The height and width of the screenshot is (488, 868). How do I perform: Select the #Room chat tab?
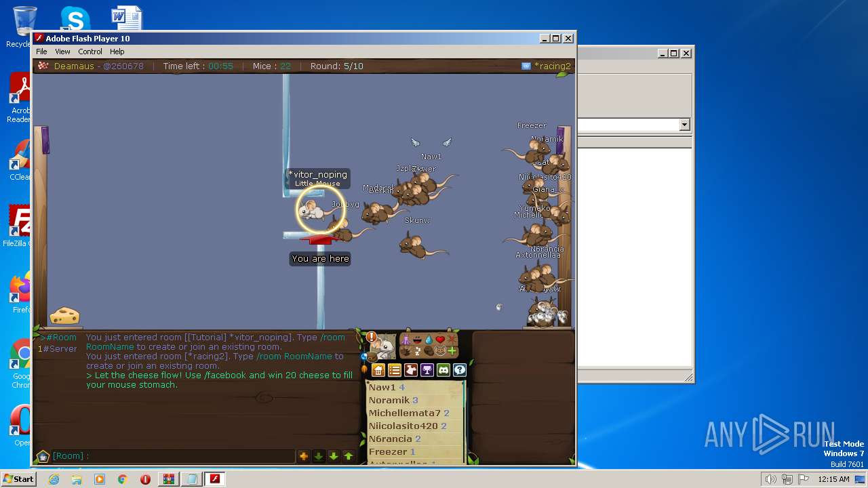click(x=58, y=338)
